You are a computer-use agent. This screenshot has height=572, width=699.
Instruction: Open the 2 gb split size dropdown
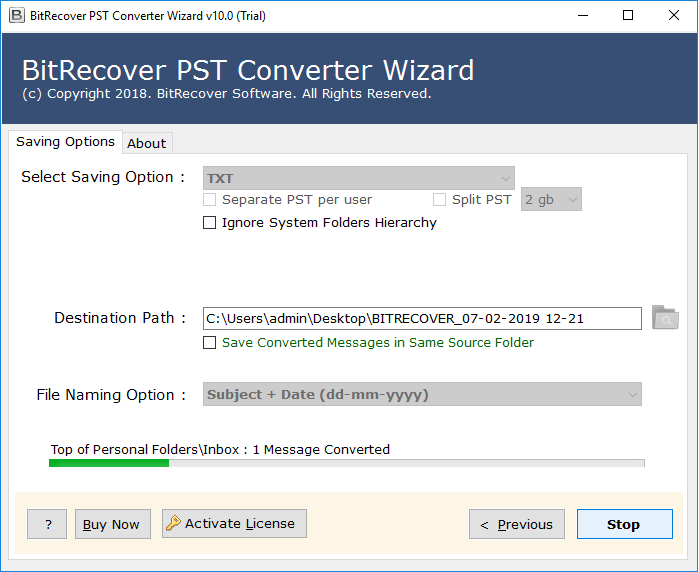click(x=551, y=199)
